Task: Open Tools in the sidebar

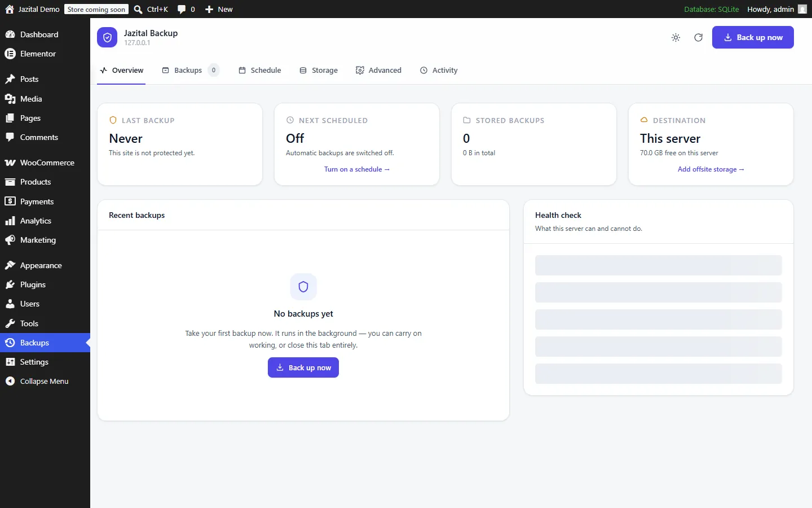Action: point(45,323)
